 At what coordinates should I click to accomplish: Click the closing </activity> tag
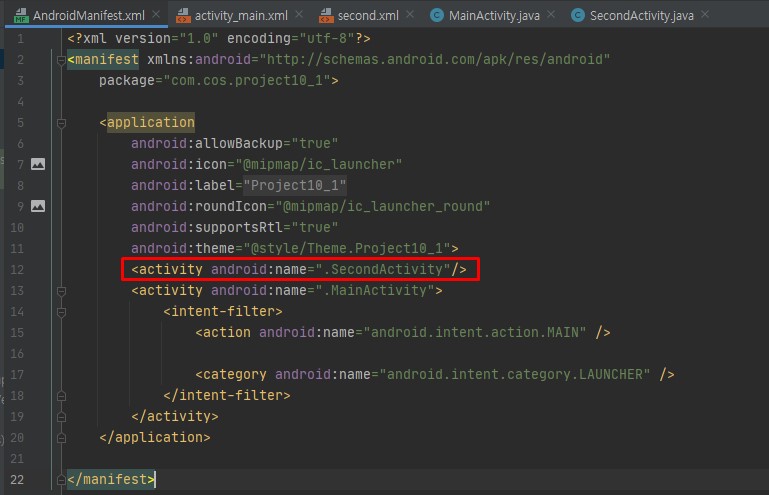click(175, 417)
